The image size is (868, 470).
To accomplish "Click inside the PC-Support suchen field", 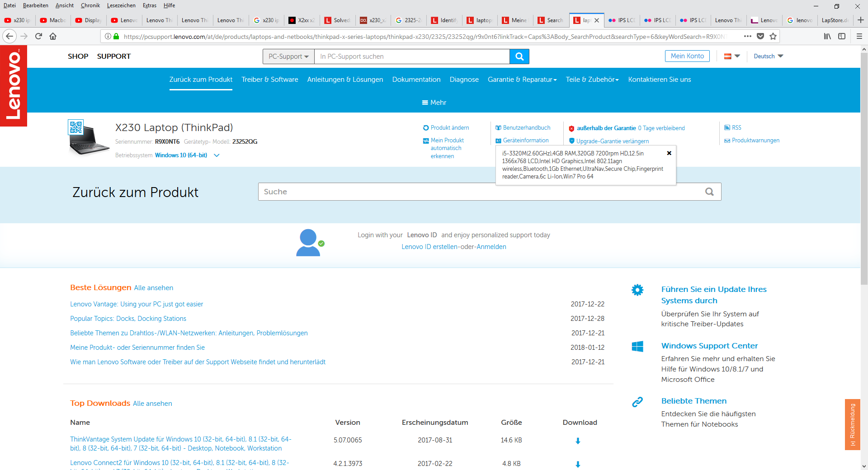I will click(412, 56).
